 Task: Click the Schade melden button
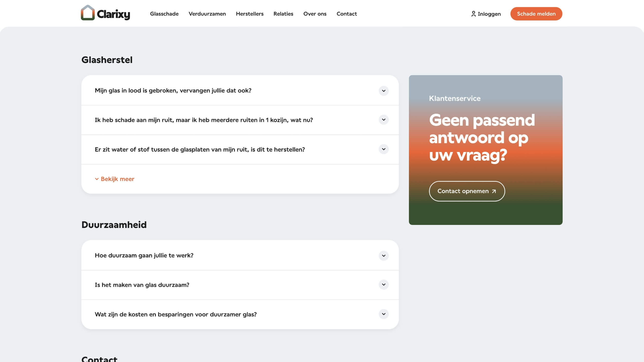click(x=536, y=14)
